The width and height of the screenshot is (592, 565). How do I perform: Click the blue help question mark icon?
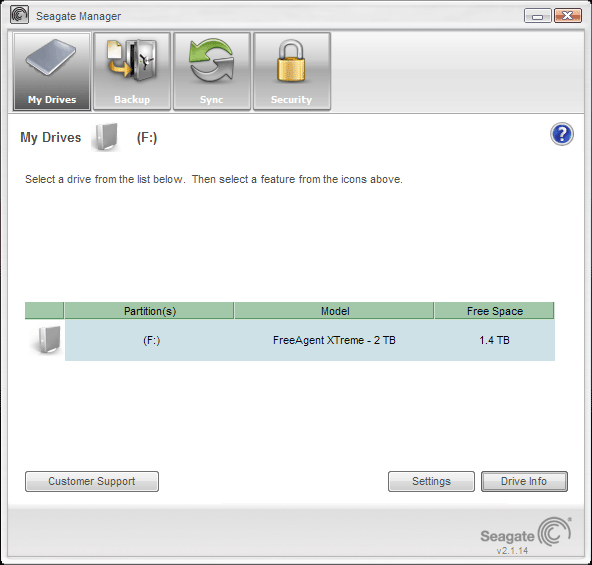(561, 134)
